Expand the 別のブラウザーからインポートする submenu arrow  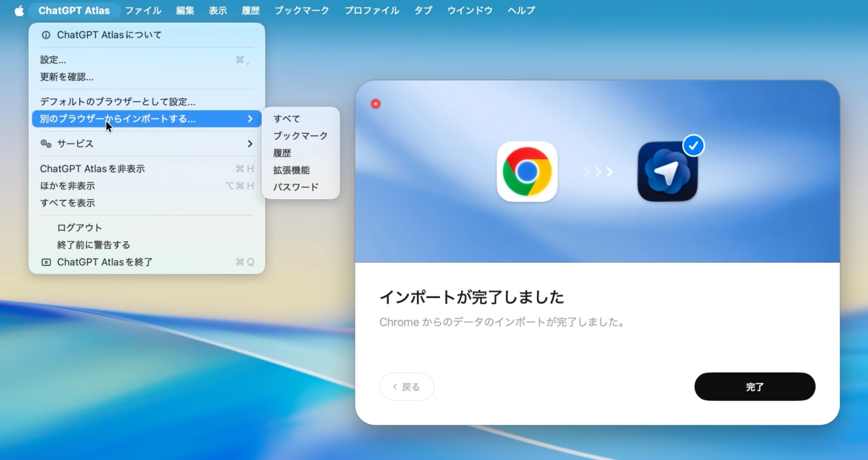click(252, 119)
